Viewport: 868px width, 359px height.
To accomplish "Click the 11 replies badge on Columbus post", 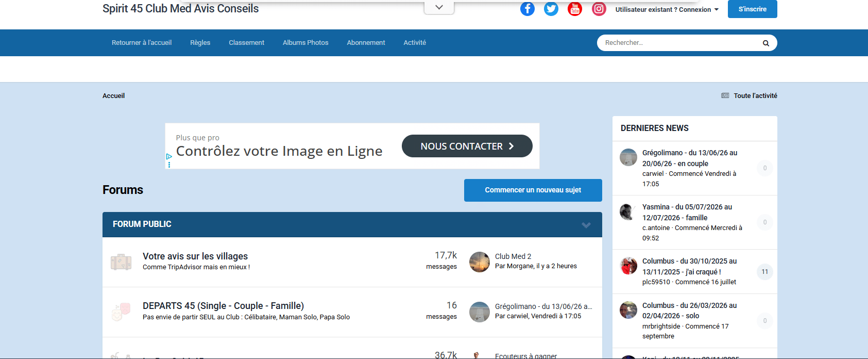I will (x=764, y=272).
